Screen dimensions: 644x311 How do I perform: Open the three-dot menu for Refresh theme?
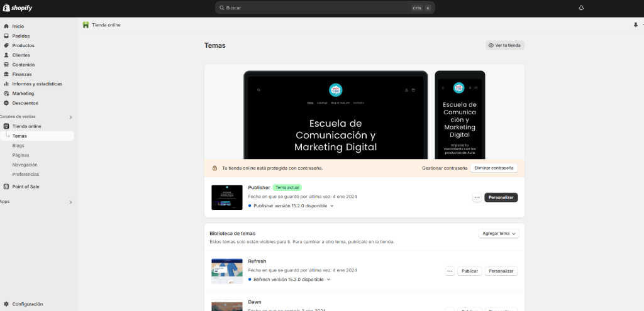[450, 271]
